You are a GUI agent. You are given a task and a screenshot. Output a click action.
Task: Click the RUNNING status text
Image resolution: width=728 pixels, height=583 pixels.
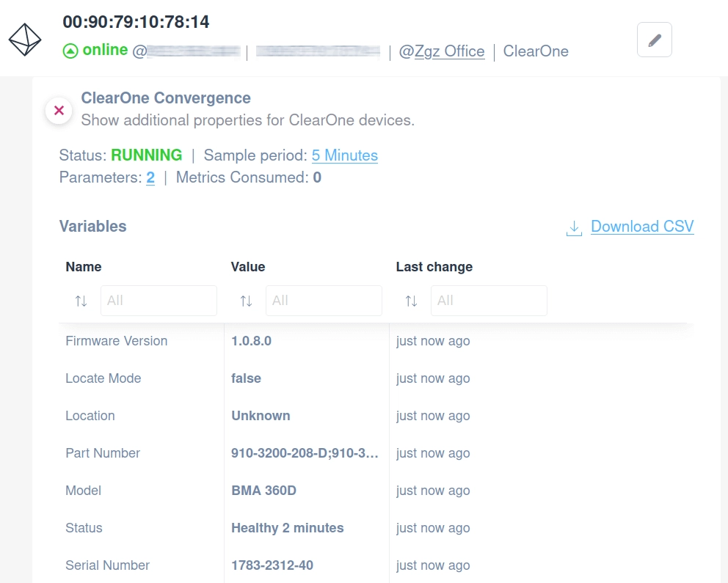pos(147,155)
